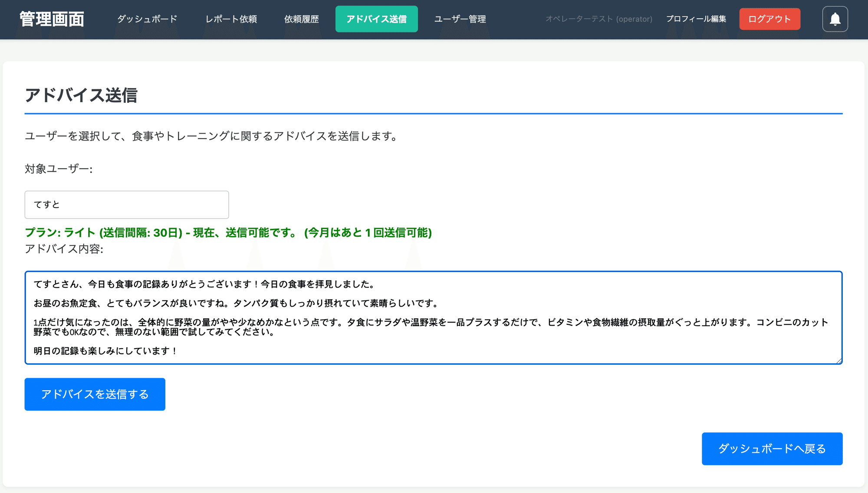Click ダッシュボードへ戻る to return

pos(772,449)
